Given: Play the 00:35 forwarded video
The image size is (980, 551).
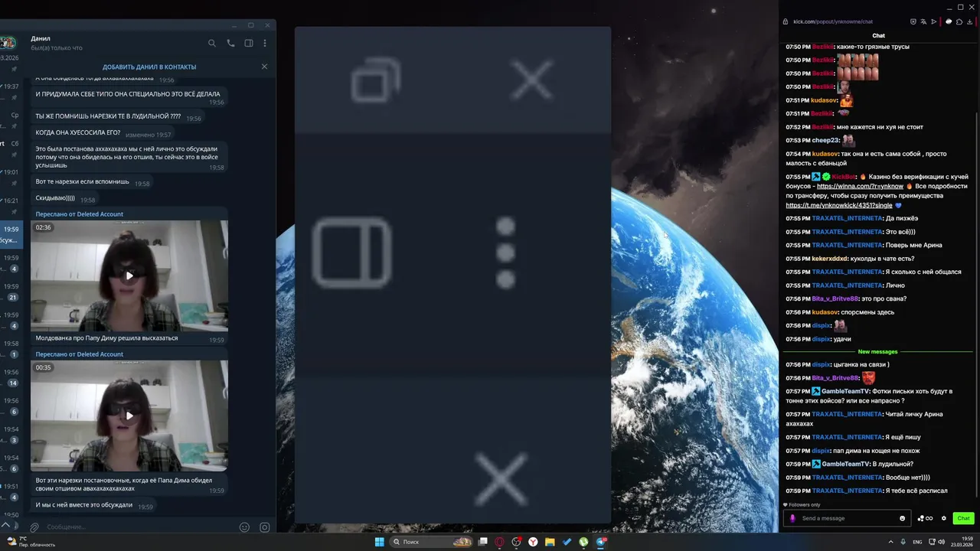Looking at the screenshot, I should [129, 416].
